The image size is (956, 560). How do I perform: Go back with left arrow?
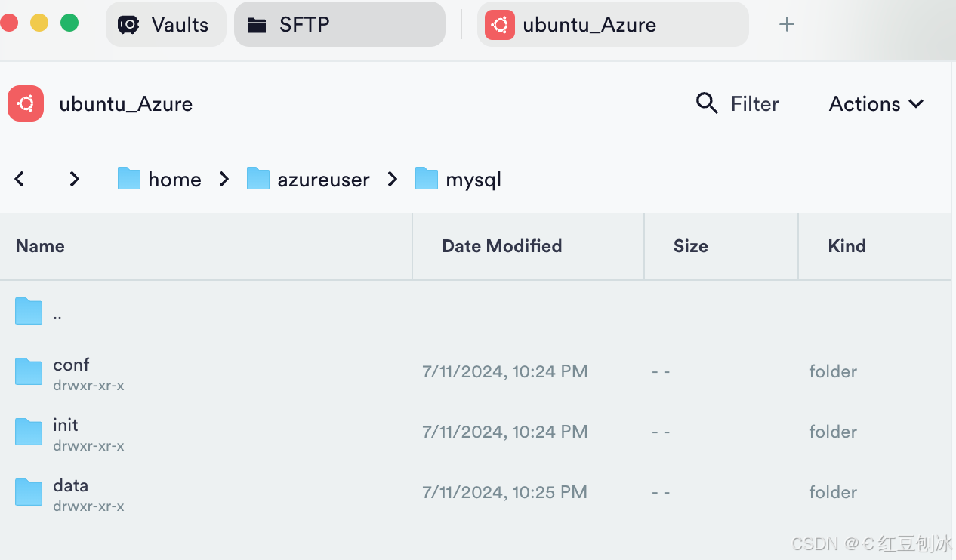click(20, 179)
